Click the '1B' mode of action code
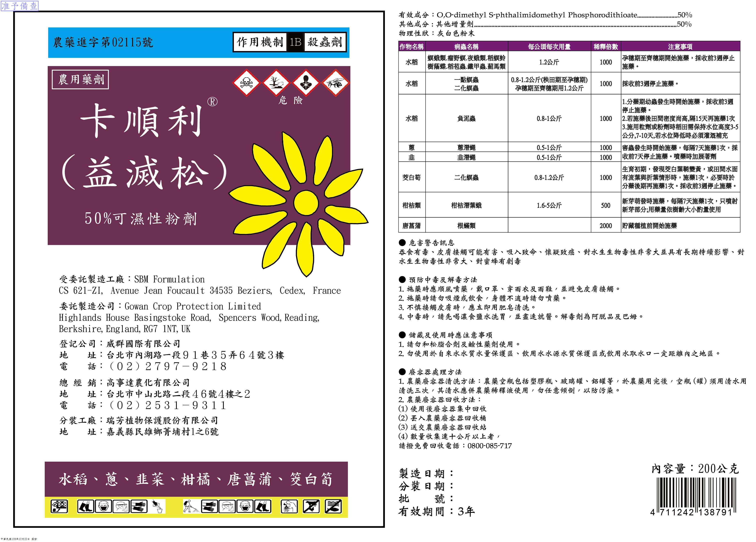Screen dimensions: 756x542 click(x=295, y=42)
